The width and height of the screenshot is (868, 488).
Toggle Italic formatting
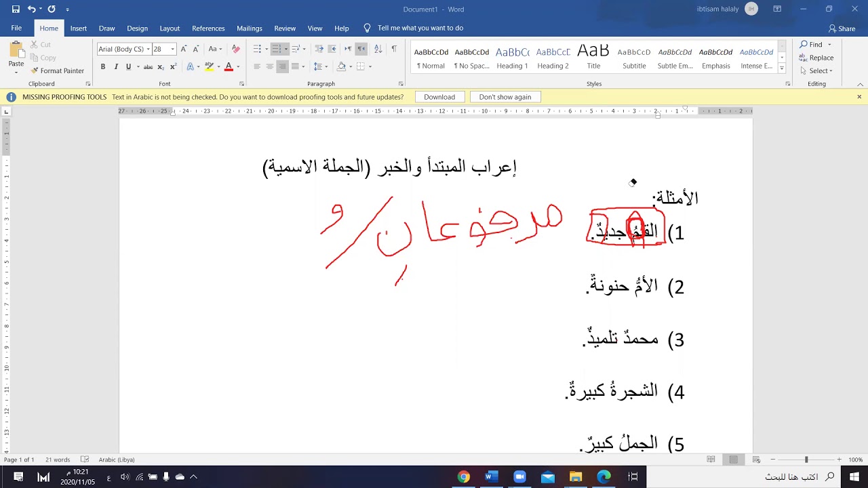tap(116, 66)
